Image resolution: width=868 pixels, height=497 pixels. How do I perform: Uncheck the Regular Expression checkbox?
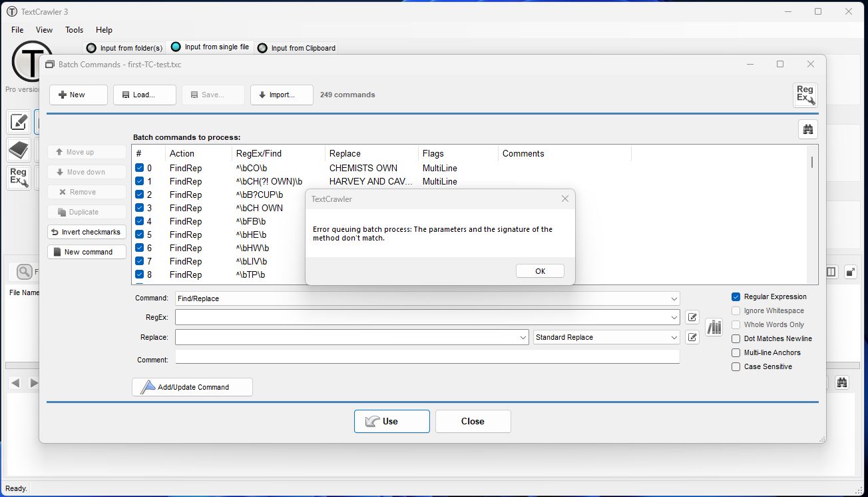click(736, 297)
